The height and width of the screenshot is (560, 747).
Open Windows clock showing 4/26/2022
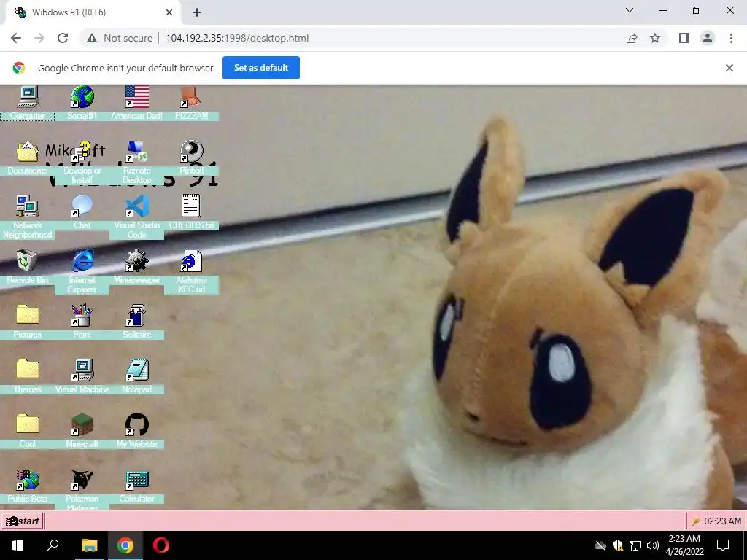pyautogui.click(x=684, y=545)
